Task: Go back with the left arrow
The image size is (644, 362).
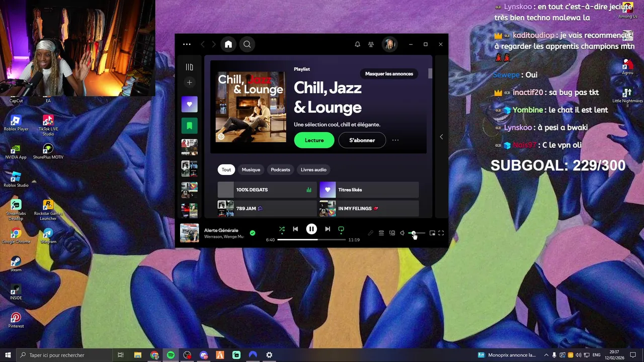Action: click(203, 44)
